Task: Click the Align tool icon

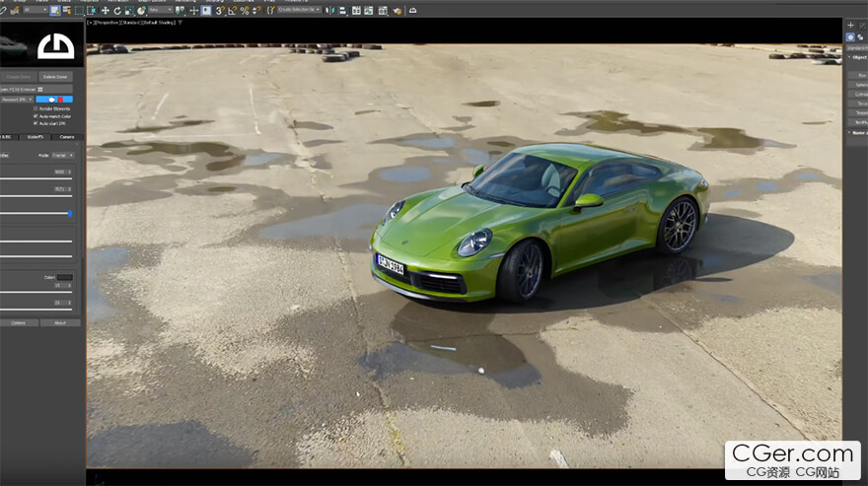Action: pyautogui.click(x=342, y=11)
